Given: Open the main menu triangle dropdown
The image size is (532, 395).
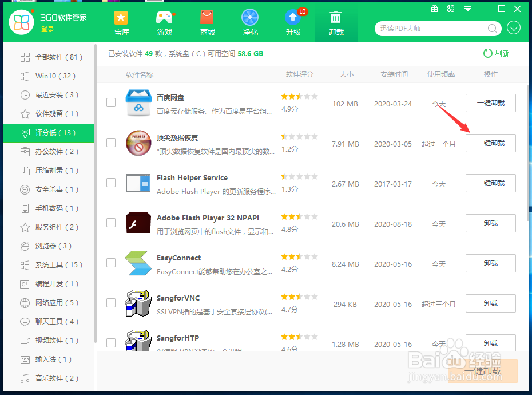Looking at the screenshot, I should pos(467,9).
